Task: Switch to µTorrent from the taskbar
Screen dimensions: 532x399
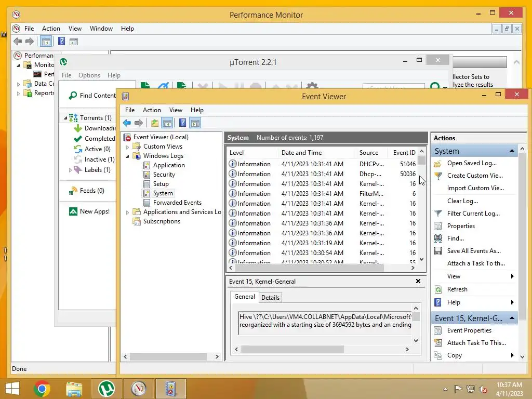Action: click(x=107, y=389)
